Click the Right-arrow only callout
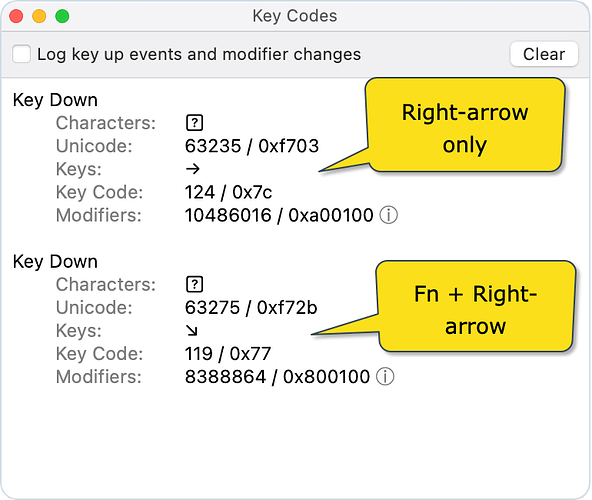The image size is (592, 500). [x=465, y=125]
